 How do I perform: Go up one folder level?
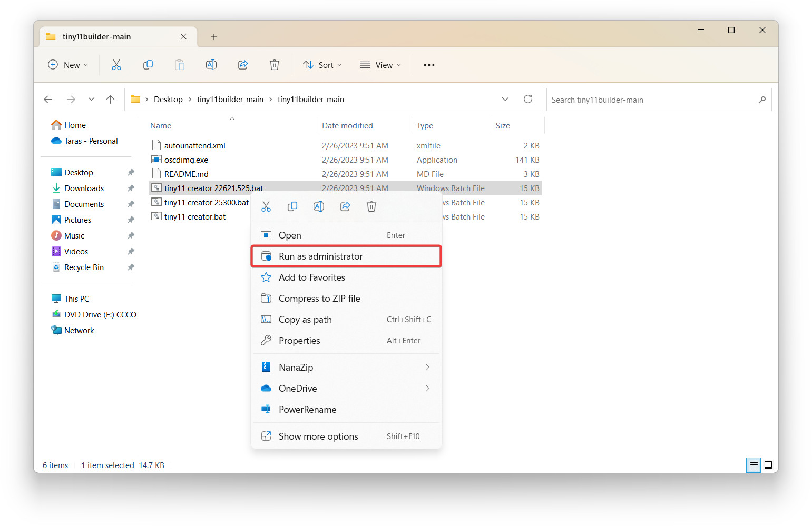tap(110, 100)
